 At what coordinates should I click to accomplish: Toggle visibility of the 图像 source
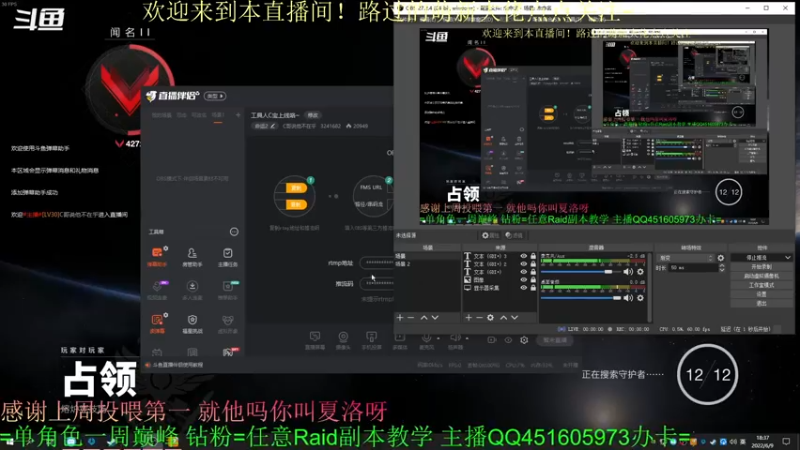coord(523,280)
